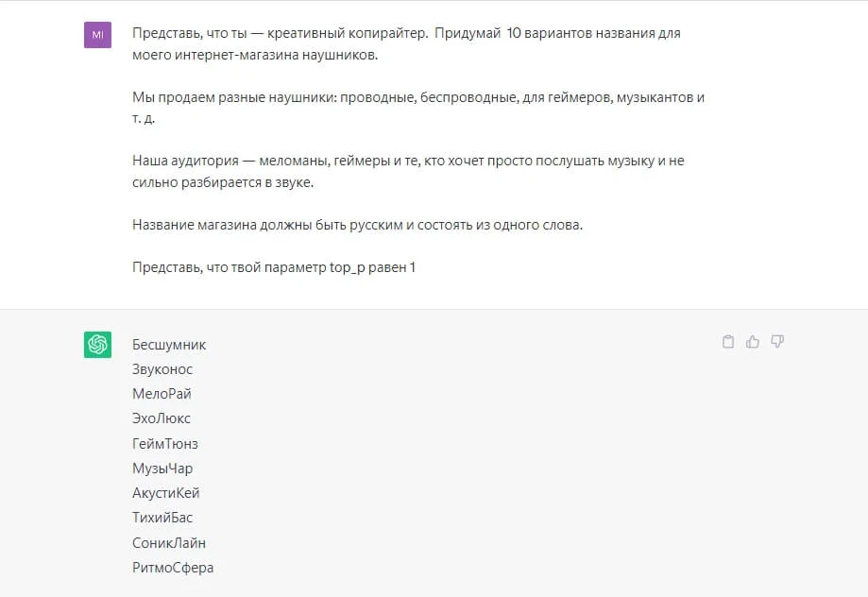Click the name Бесшумник in the list
This screenshot has height=597, width=868.
click(x=169, y=345)
